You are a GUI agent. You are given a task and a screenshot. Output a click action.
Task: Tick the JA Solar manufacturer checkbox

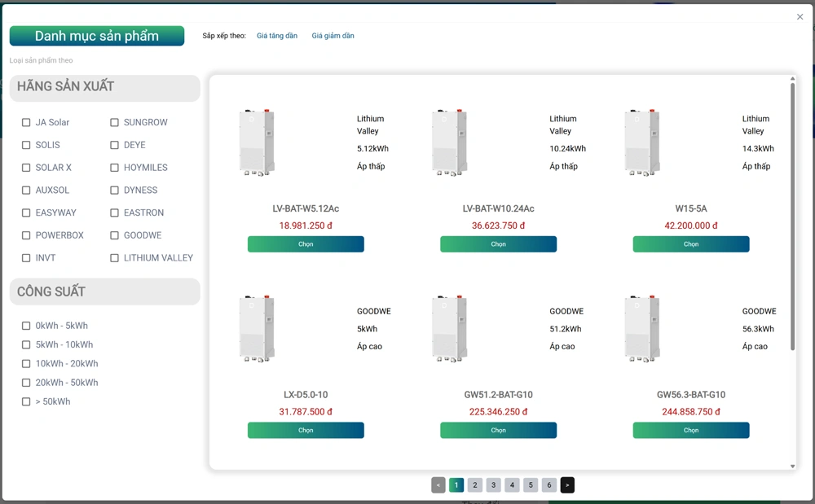[x=26, y=122]
